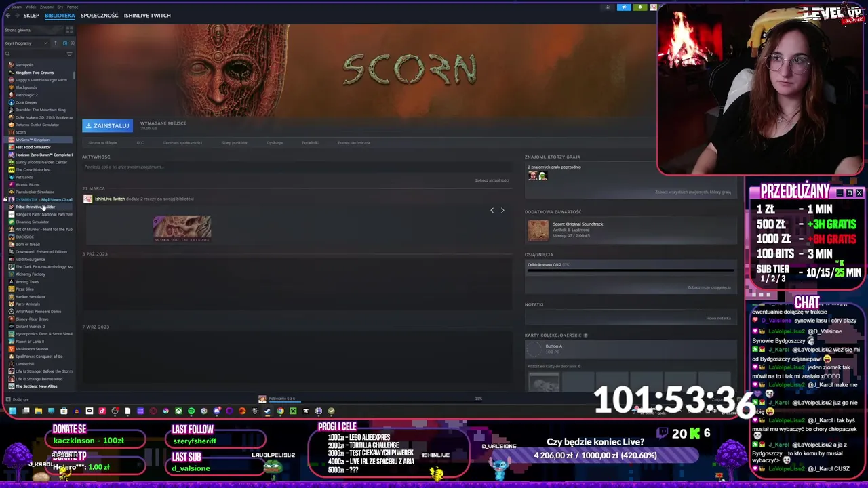
Task: Open Zobacz aktualności link
Action: coord(492,180)
